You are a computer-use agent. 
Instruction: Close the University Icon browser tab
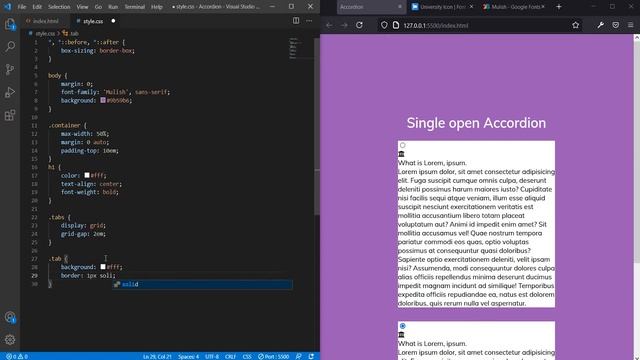(471, 7)
